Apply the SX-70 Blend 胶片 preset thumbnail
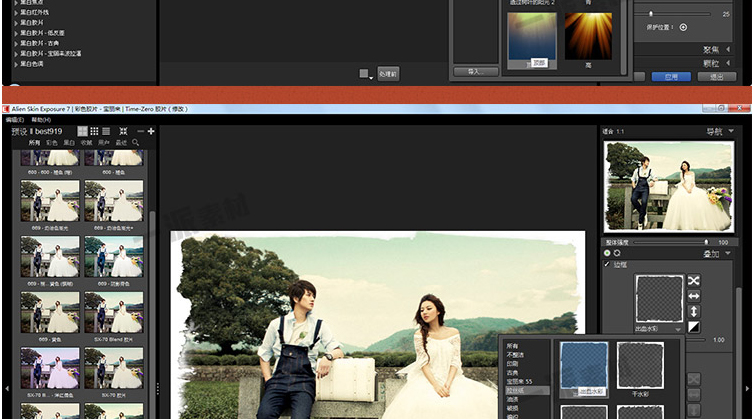 click(x=114, y=313)
